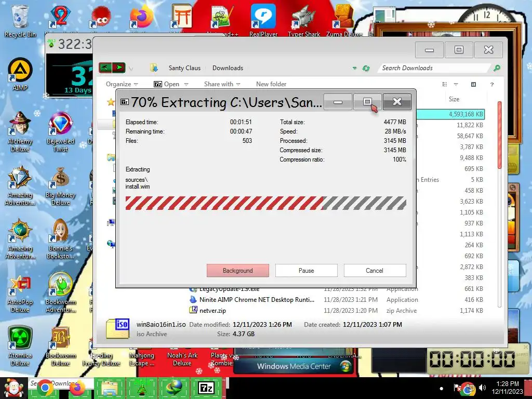Click the Search Downloads field
This screenshot has height=399, width=532.
point(434,68)
